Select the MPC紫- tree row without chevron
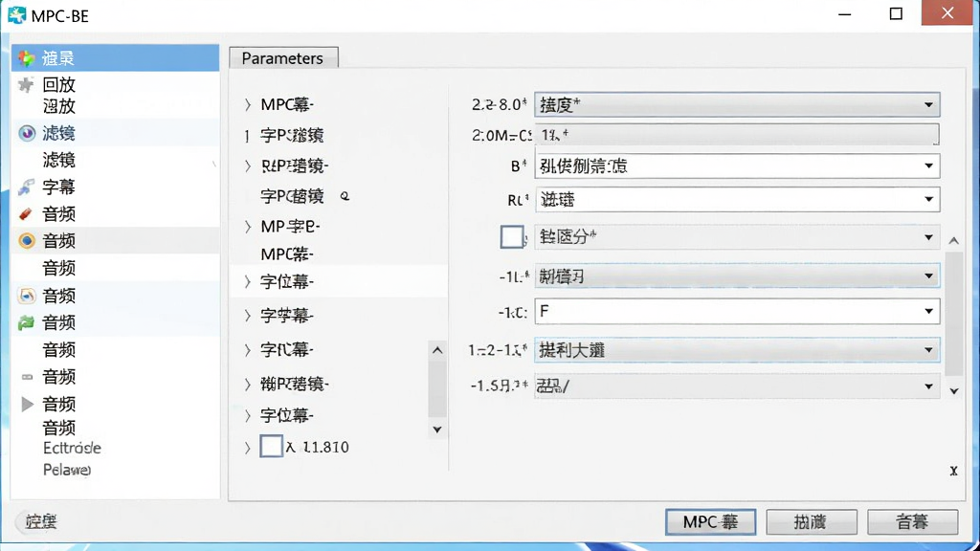The width and height of the screenshot is (980, 551). click(x=287, y=254)
